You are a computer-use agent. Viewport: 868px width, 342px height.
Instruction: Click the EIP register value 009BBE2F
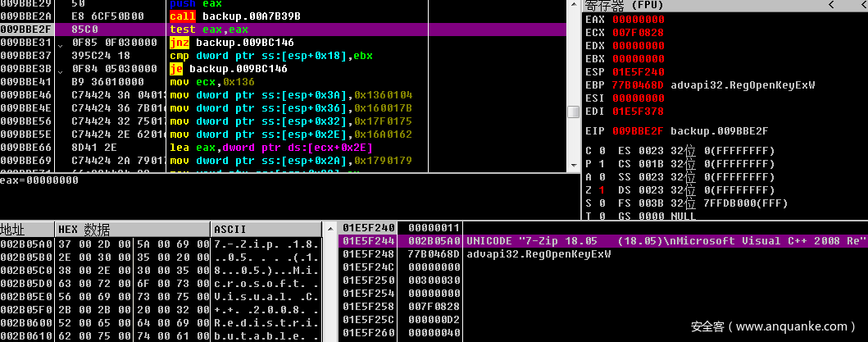point(639,131)
